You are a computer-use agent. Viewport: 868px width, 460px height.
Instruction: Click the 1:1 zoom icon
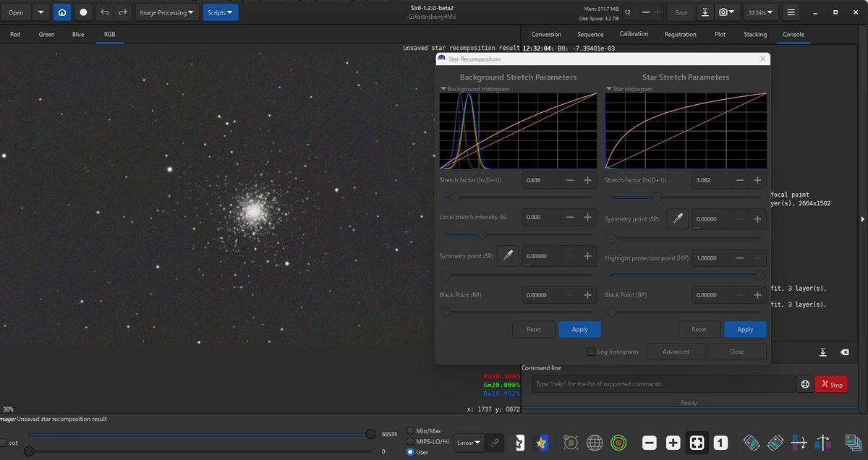tap(720, 442)
